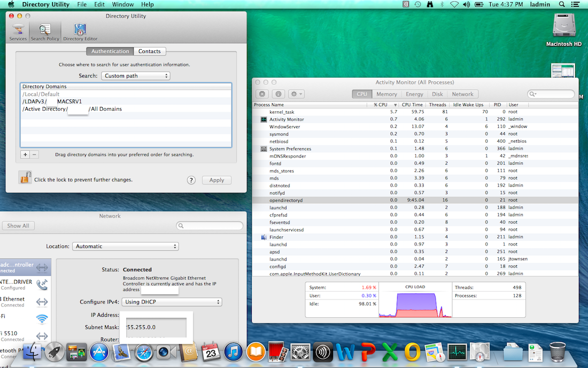Inspect process info button in Activity Monitor
Screen dimensions: 588x368
[278, 94]
